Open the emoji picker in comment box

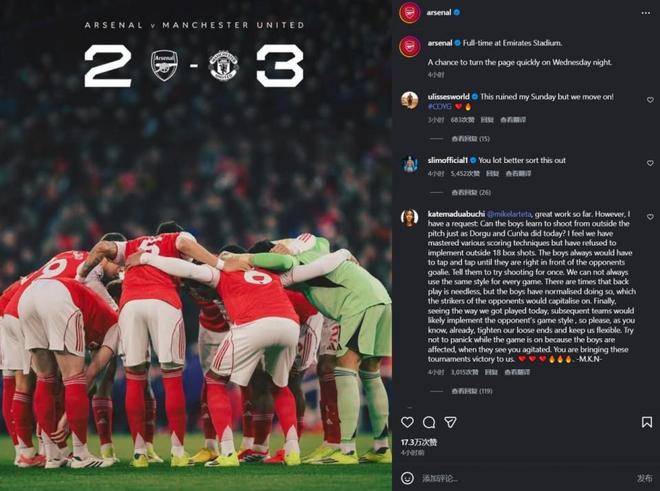pos(407,478)
